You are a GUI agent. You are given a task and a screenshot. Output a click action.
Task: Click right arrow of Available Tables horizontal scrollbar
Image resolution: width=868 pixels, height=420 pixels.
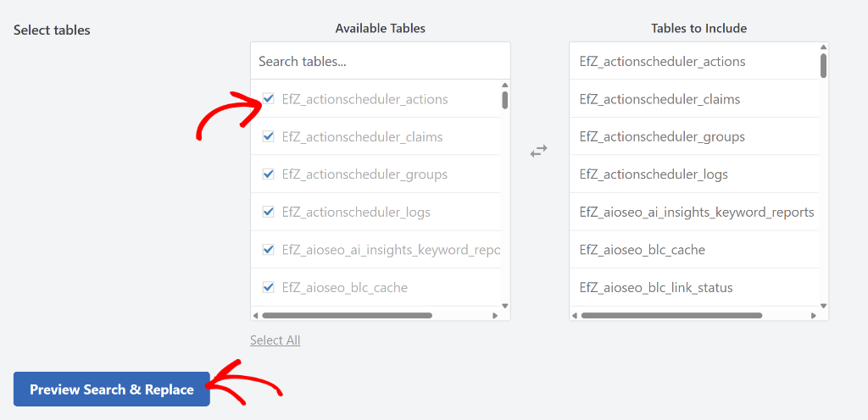pos(495,316)
